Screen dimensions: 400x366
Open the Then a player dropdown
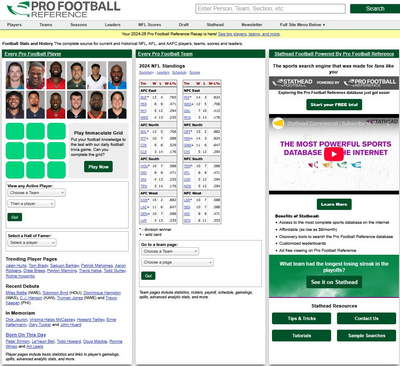pyautogui.click(x=31, y=204)
